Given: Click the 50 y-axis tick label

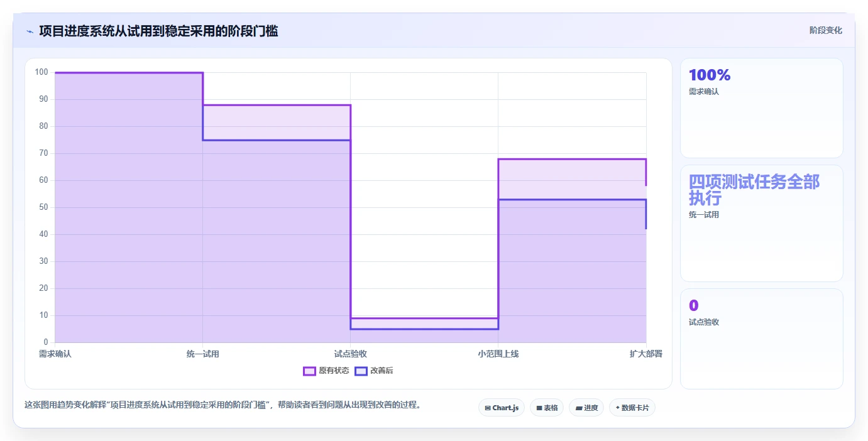Looking at the screenshot, I should (x=44, y=207).
